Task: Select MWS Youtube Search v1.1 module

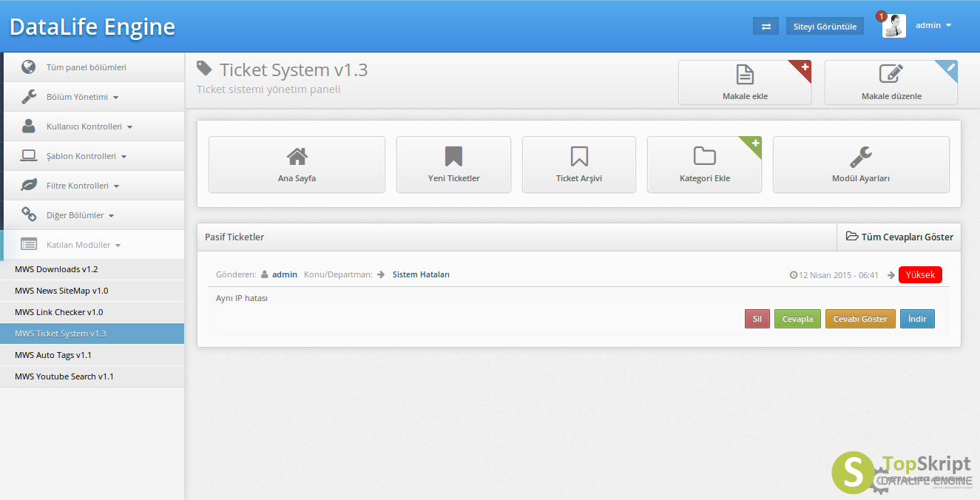Action: click(x=92, y=376)
